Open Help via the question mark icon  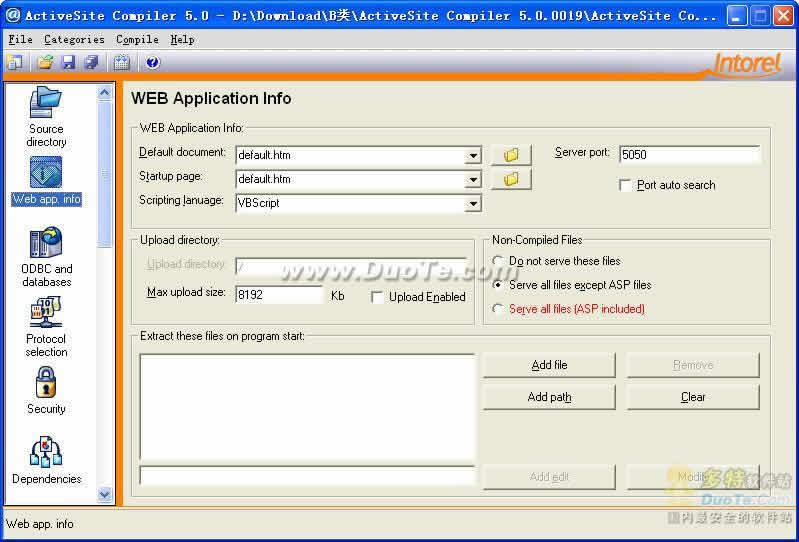point(152,63)
